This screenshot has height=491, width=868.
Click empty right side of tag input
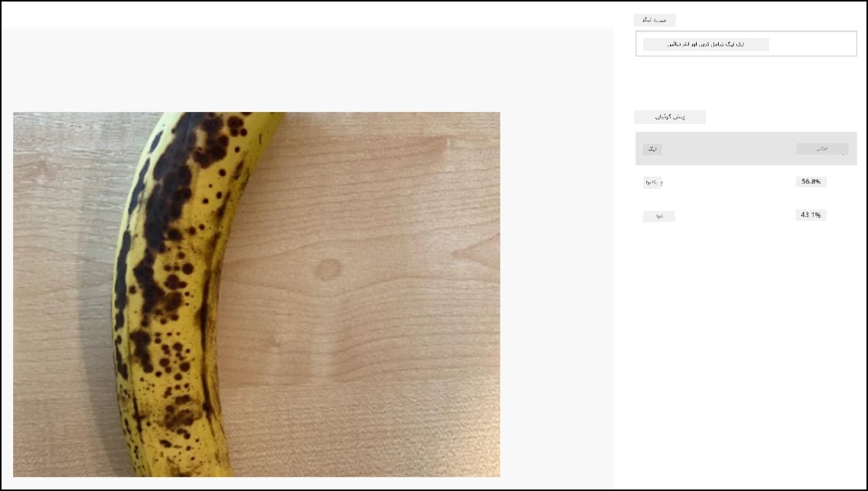(812, 43)
